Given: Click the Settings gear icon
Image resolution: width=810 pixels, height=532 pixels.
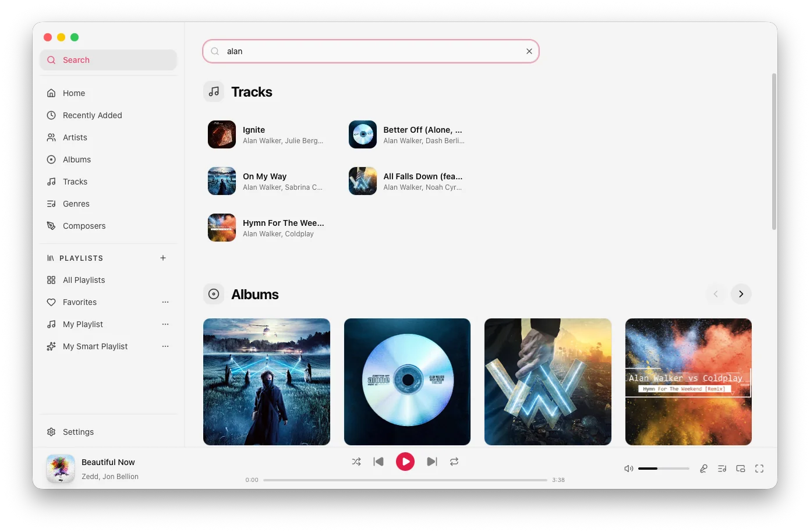Looking at the screenshot, I should [51, 432].
